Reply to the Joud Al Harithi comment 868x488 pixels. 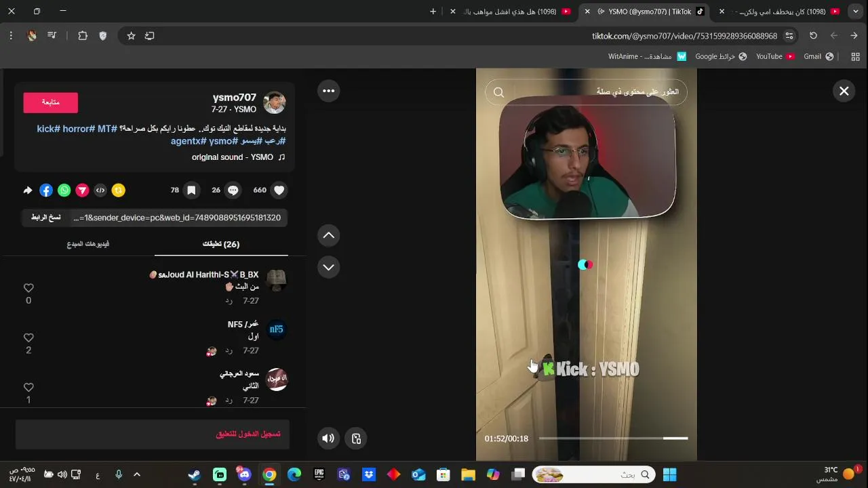tap(229, 301)
